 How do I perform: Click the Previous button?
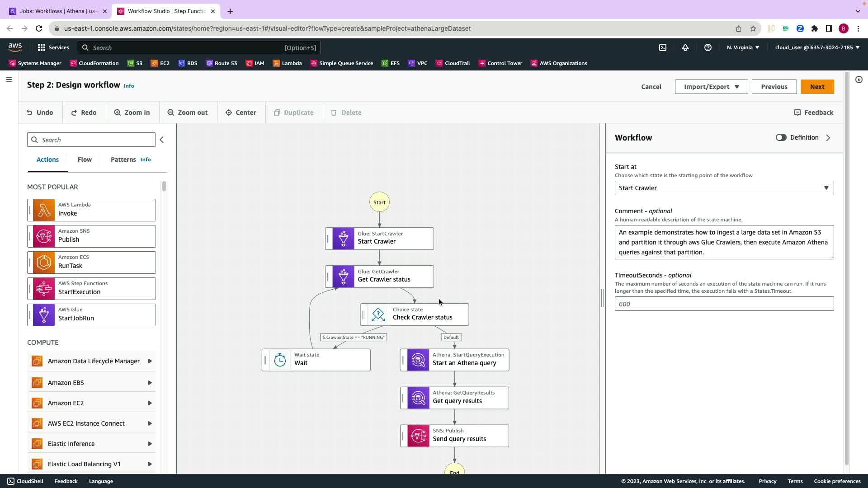coord(774,87)
